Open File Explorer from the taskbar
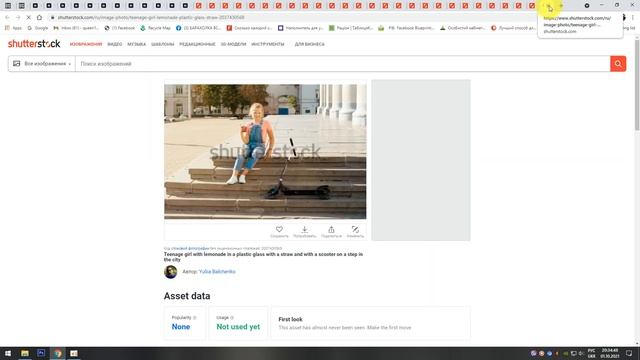This screenshot has width=640, height=360. click(25, 353)
